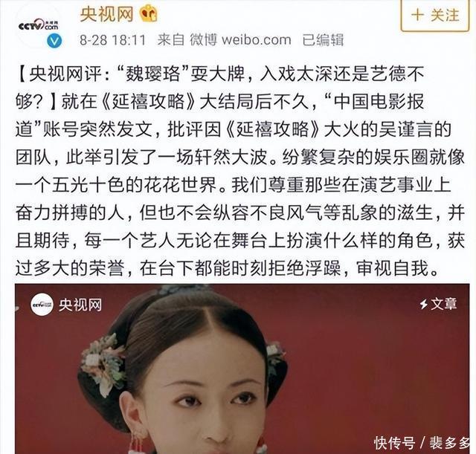The width and height of the screenshot is (476, 454).
Task: Click the CCTV.com profile avatar
Action: tap(39, 26)
